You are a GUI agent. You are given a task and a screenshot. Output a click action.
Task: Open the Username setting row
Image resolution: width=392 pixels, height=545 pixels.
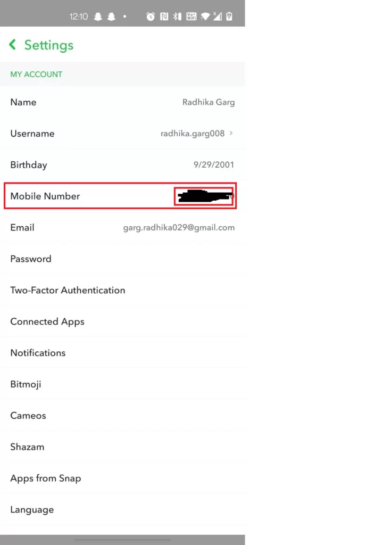[x=122, y=133]
